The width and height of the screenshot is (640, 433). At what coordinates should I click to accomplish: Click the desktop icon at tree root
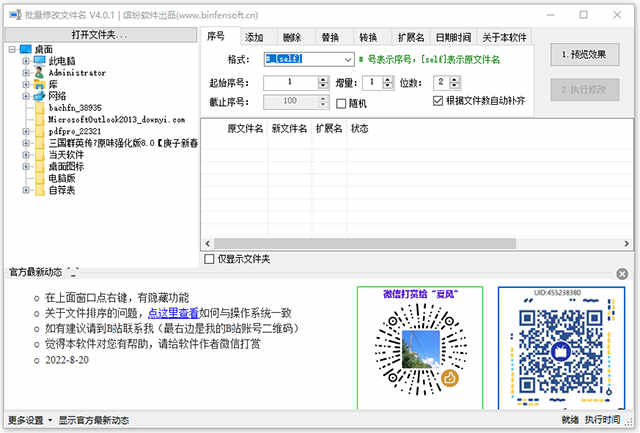pos(25,49)
